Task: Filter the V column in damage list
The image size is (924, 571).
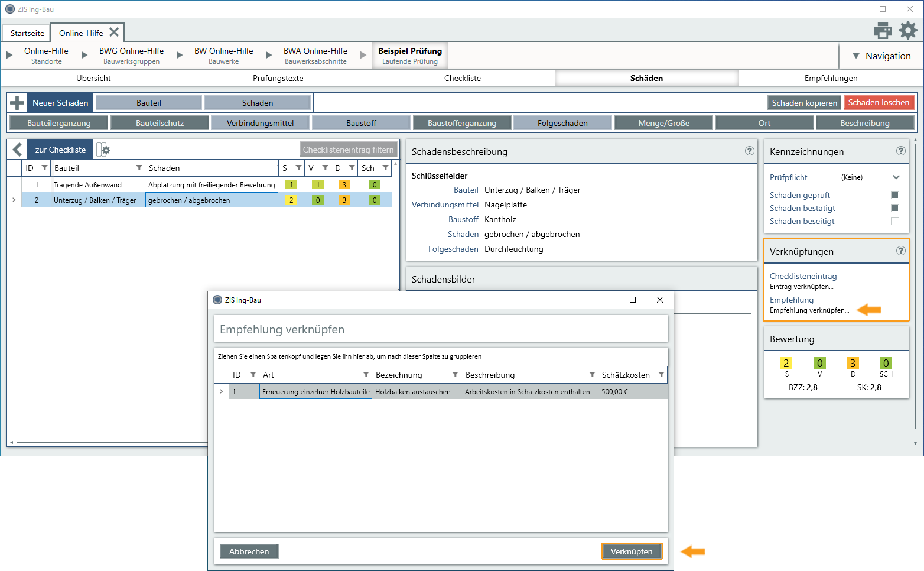Action: coord(325,168)
